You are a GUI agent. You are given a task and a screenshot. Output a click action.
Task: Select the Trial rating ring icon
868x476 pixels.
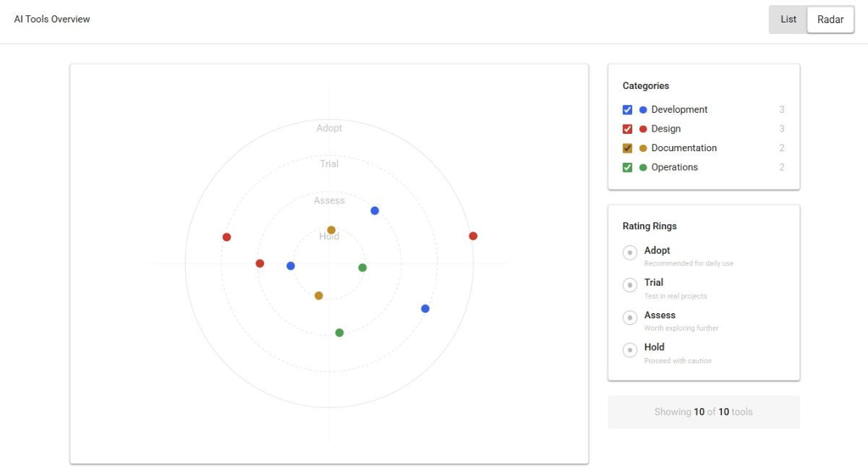coord(630,285)
